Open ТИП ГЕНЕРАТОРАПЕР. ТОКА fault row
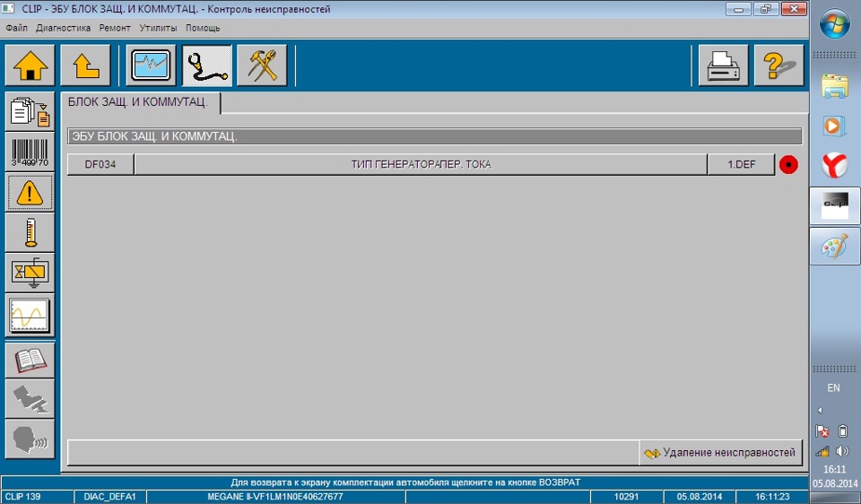The height and width of the screenshot is (504, 861). [x=422, y=165]
